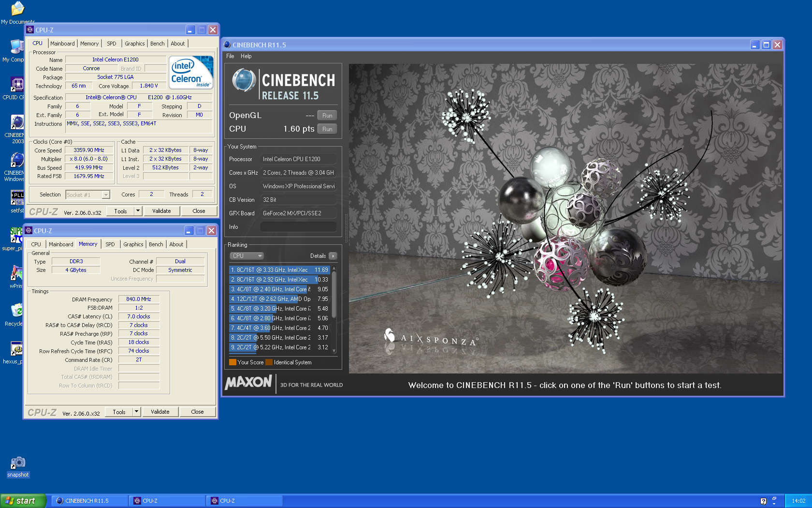Switch to CPU tab in lower CPU-Z
812x508 pixels.
coord(36,244)
